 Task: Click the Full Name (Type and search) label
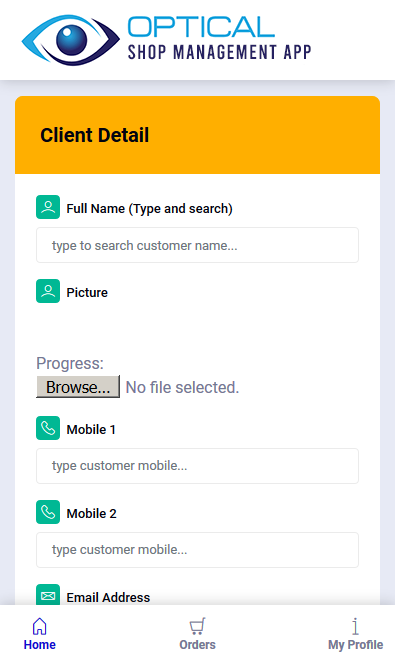[x=150, y=208]
